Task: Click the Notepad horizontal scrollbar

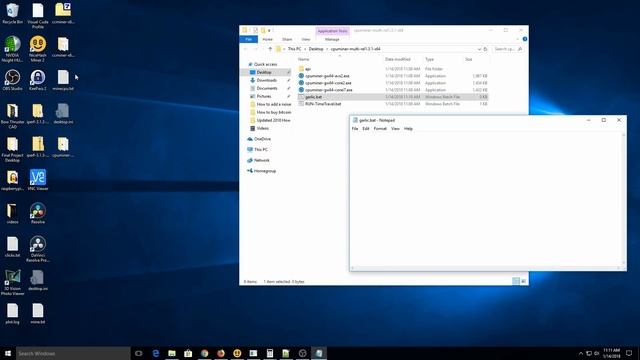Action: coord(485,268)
